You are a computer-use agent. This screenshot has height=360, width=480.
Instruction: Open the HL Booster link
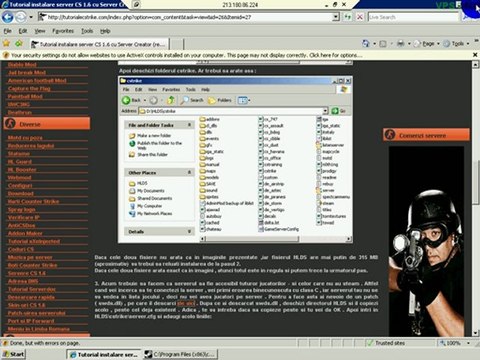[22, 170]
